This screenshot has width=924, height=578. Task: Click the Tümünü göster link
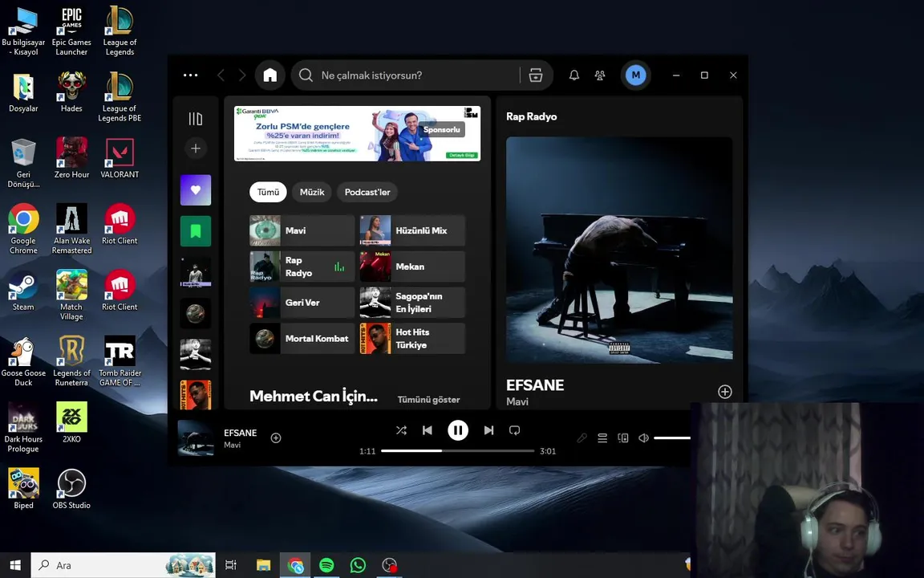(428, 399)
